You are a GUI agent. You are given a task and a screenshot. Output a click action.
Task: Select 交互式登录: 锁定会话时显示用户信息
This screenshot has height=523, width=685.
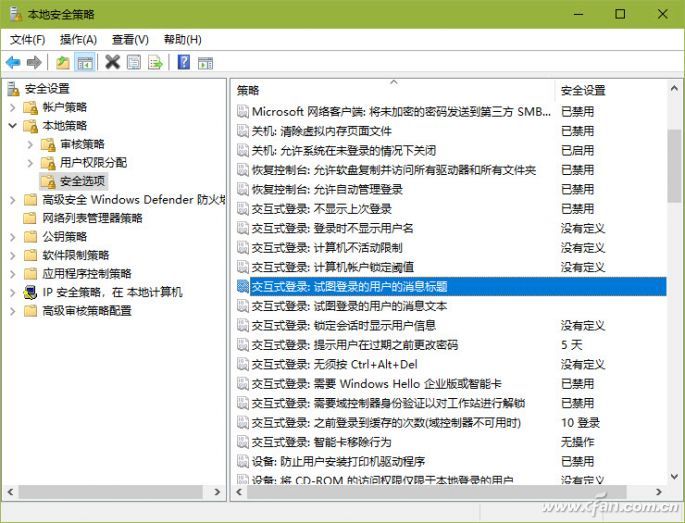(450, 326)
